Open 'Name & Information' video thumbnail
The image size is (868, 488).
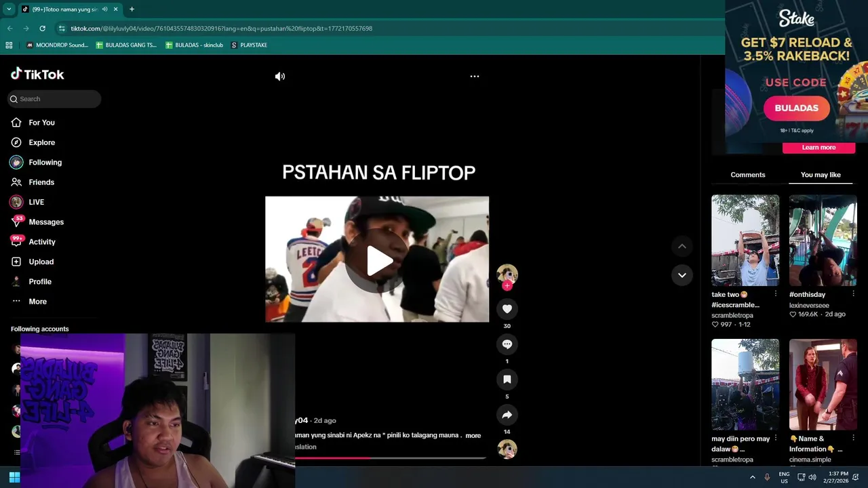pyautogui.click(x=823, y=384)
